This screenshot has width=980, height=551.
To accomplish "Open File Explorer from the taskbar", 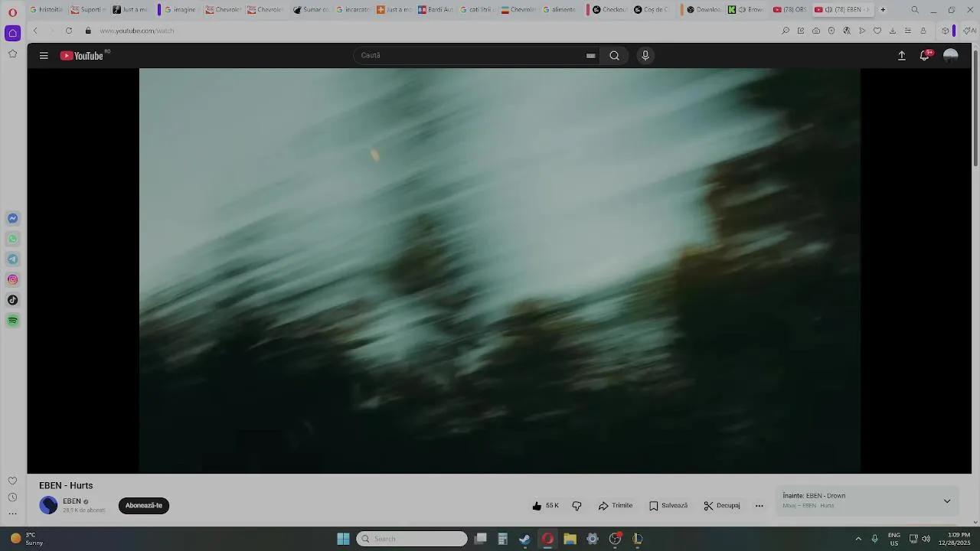I will point(570,539).
